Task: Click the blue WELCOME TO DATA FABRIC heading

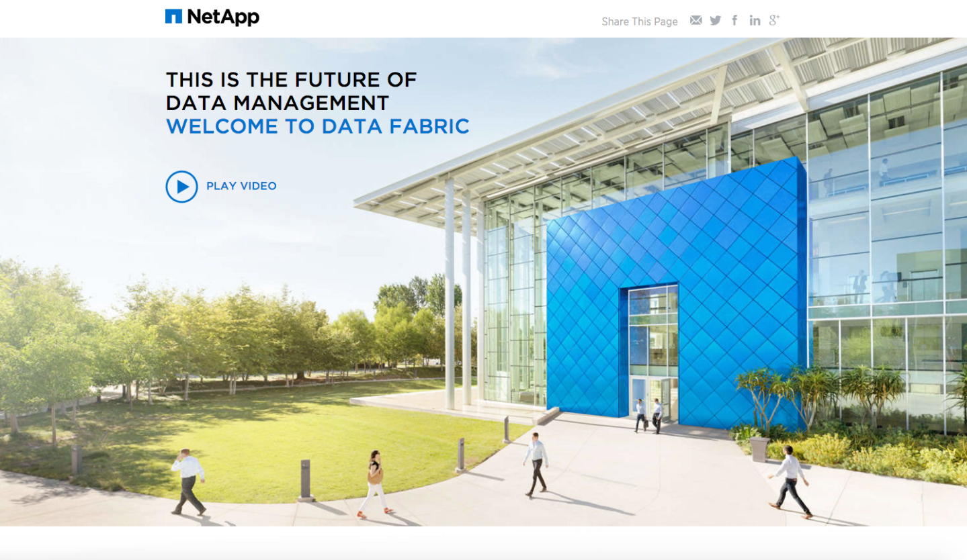Action: point(317,126)
